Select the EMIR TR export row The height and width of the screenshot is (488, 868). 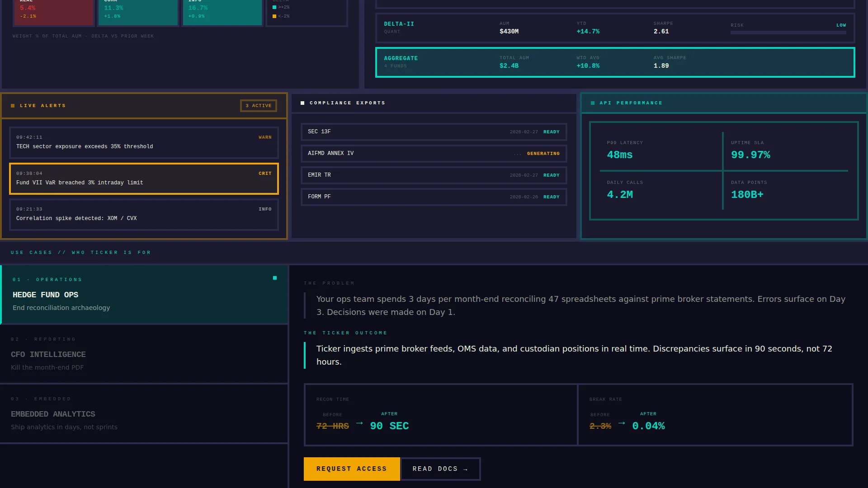point(434,175)
